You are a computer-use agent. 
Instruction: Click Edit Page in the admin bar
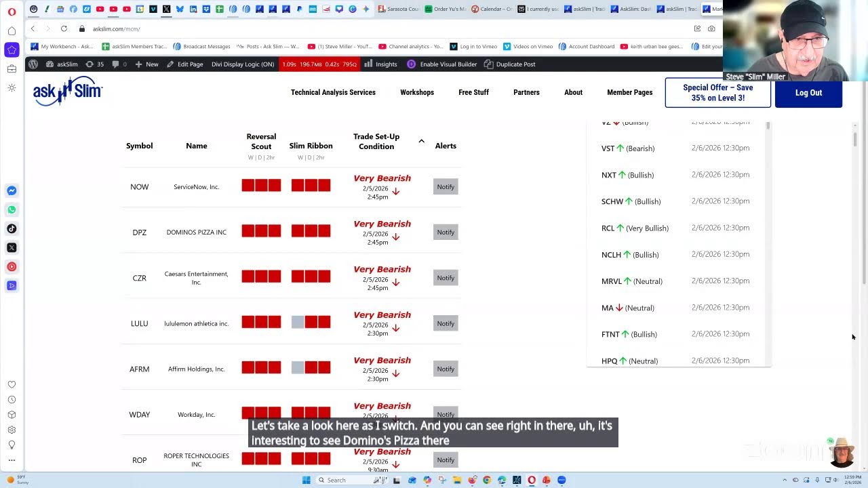(x=184, y=64)
